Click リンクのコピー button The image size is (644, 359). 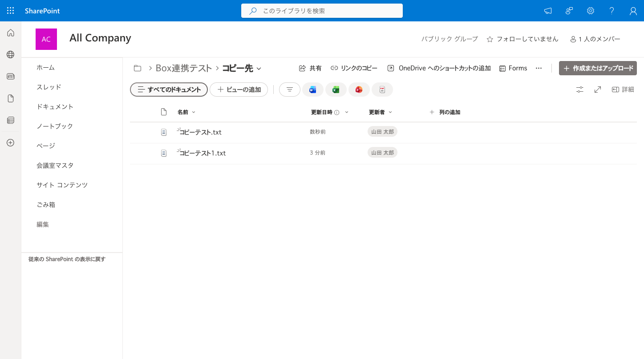(354, 68)
